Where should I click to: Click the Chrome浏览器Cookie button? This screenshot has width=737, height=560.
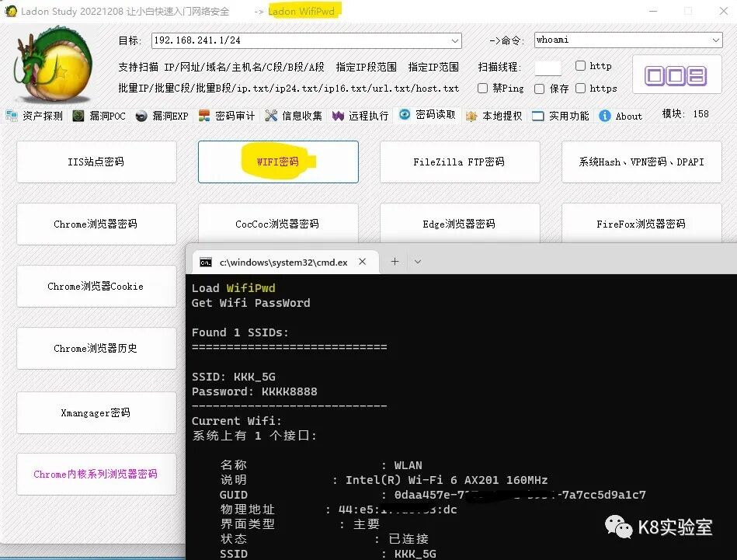tap(96, 286)
